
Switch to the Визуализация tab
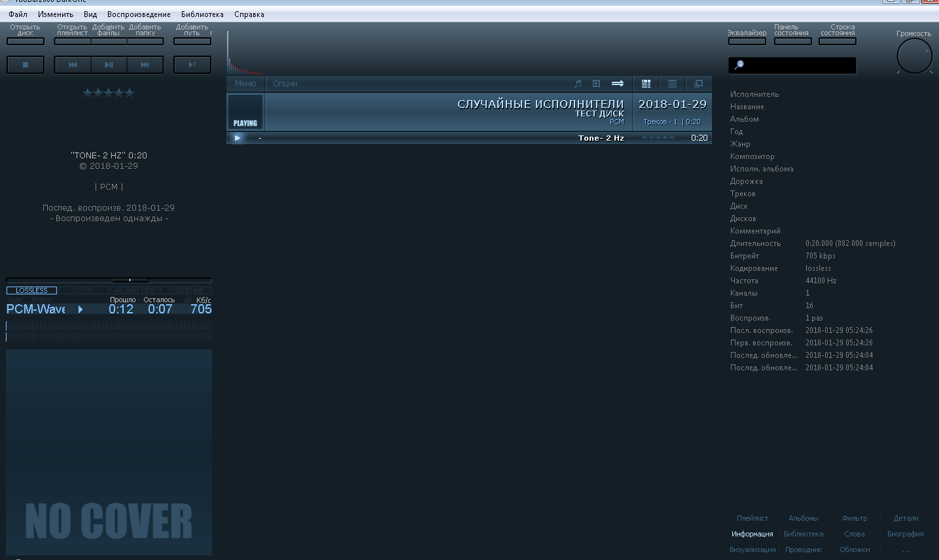753,550
